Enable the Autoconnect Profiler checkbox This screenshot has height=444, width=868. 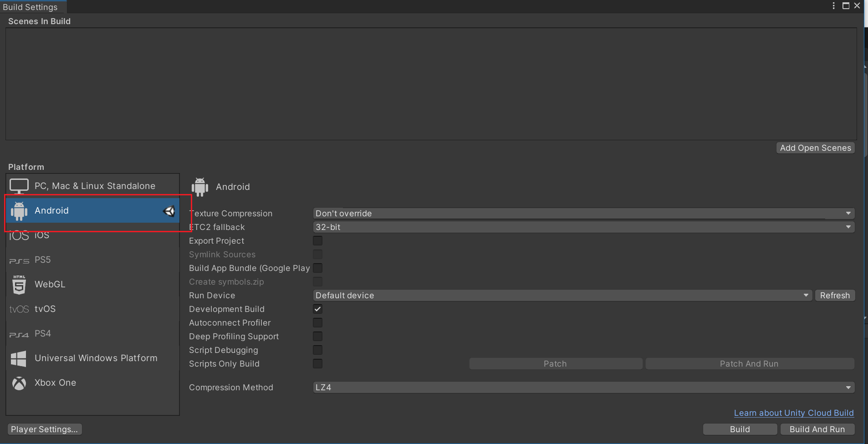point(317,322)
